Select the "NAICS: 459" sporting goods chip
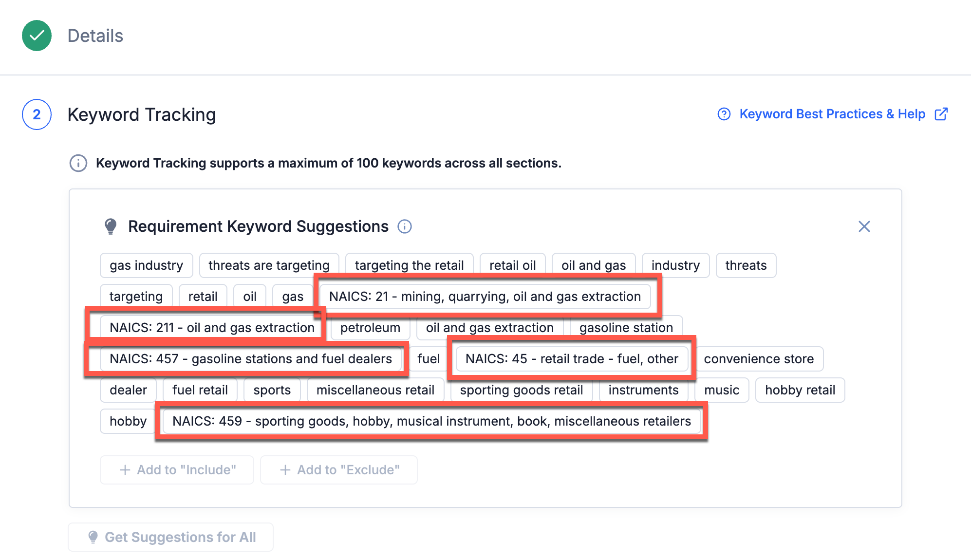The width and height of the screenshot is (971, 560). 431,421
